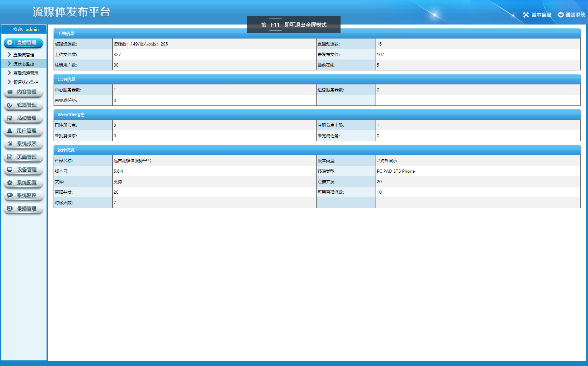Image resolution: width=588 pixels, height=366 pixels.
Task: Click the folder icon beside 内容管理
Action: tap(10, 92)
